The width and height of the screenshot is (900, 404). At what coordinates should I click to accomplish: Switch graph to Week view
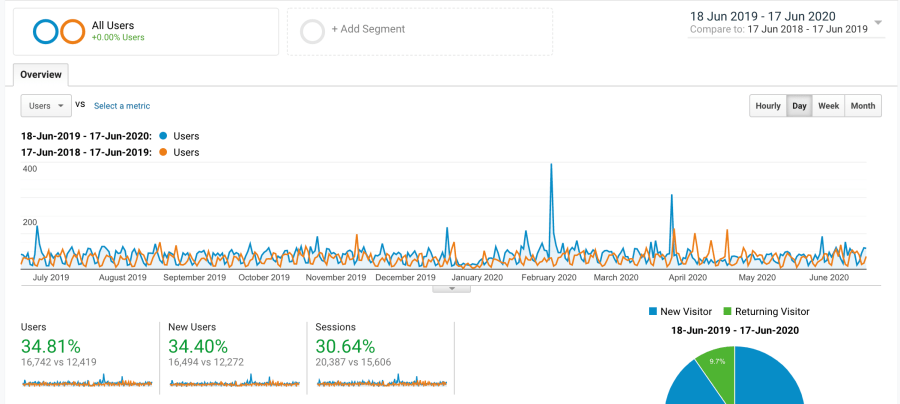828,106
